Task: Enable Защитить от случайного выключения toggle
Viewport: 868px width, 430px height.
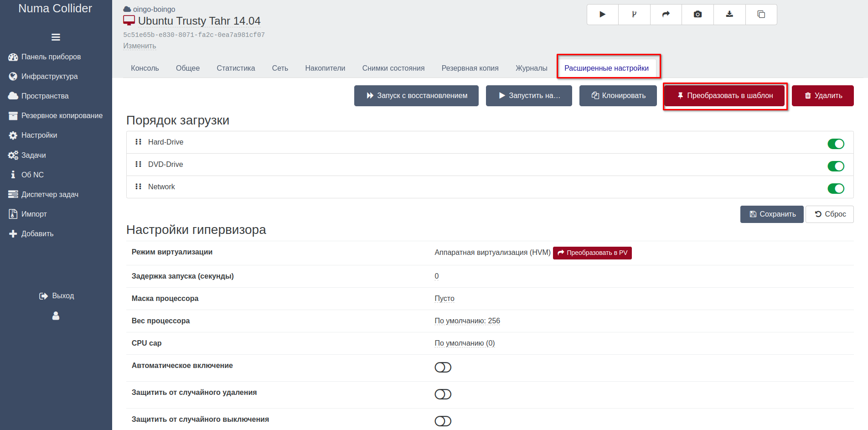Action: tap(443, 421)
